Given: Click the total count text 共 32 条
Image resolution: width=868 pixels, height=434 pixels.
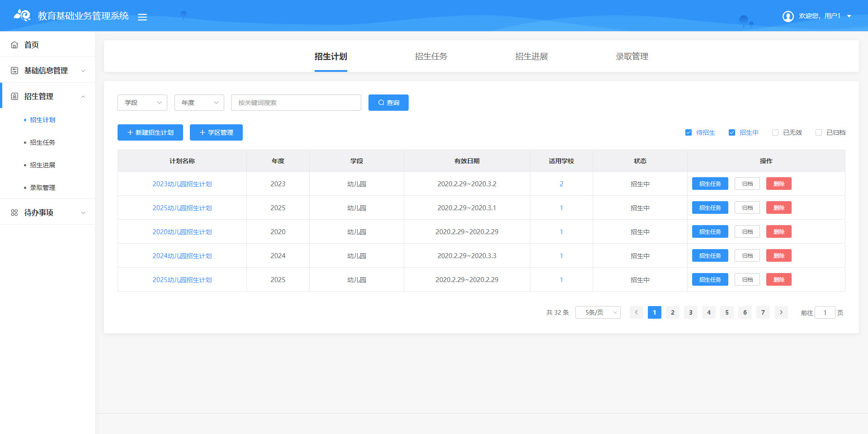Looking at the screenshot, I should coord(557,312).
